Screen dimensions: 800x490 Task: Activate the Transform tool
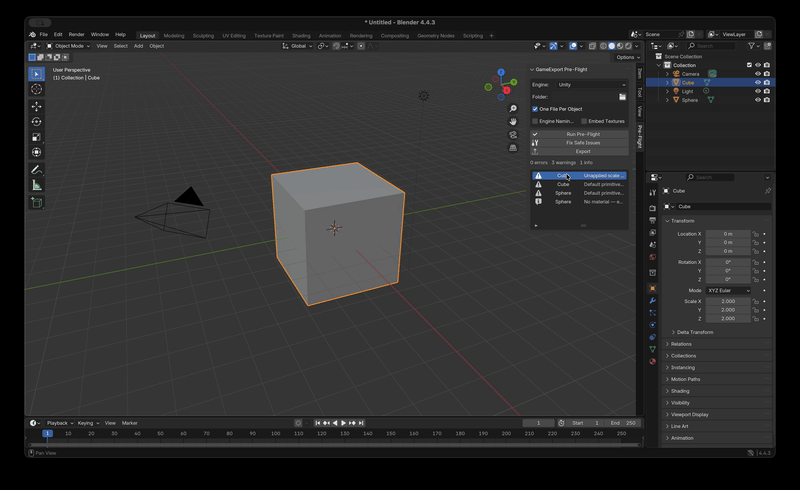(36, 152)
